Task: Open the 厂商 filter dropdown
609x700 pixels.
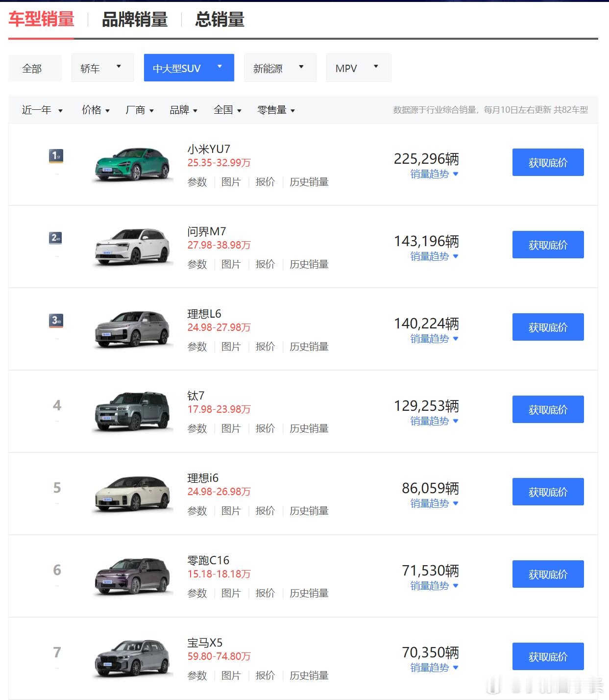Action: [140, 110]
